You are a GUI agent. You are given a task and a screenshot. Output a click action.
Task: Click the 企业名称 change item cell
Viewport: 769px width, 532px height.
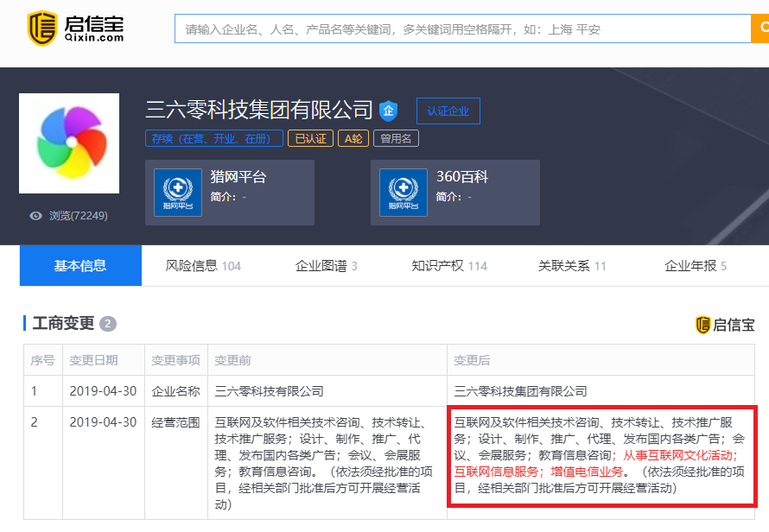pyautogui.click(x=175, y=390)
